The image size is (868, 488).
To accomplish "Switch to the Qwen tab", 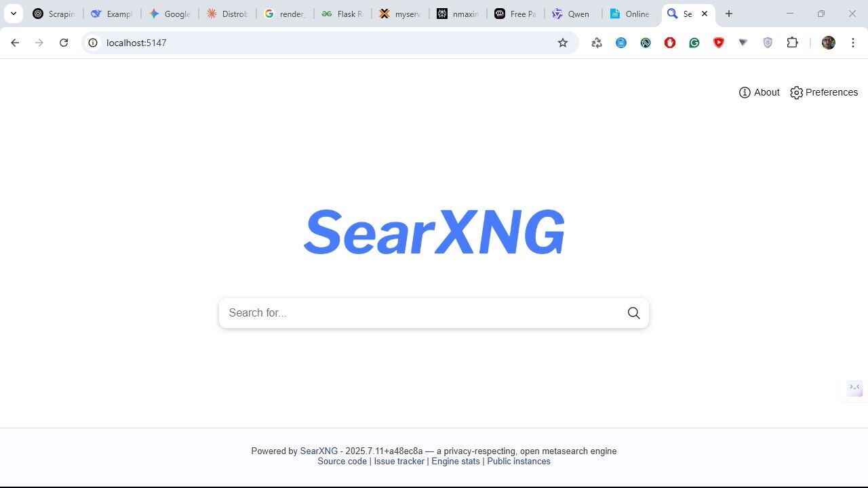I will (x=572, y=14).
